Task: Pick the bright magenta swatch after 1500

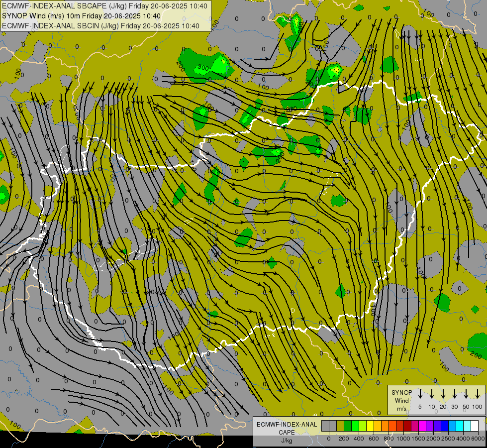Action: tap(422, 426)
